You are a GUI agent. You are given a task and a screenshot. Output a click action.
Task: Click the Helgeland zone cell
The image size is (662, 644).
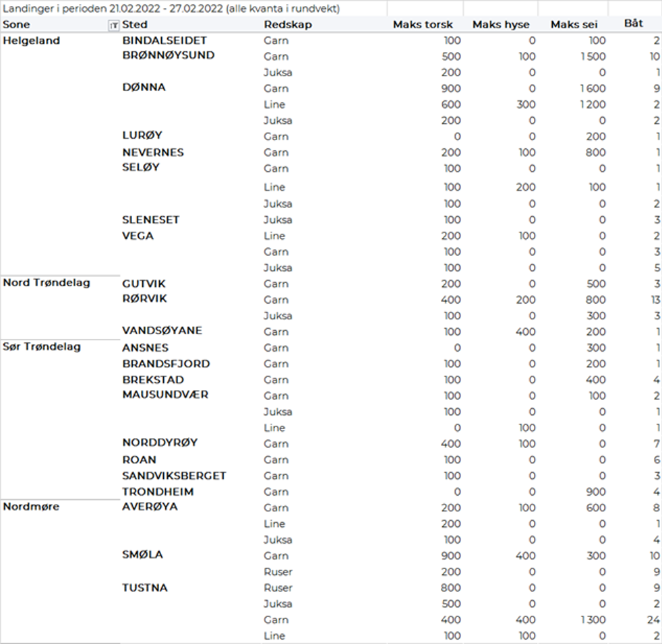tap(32, 40)
